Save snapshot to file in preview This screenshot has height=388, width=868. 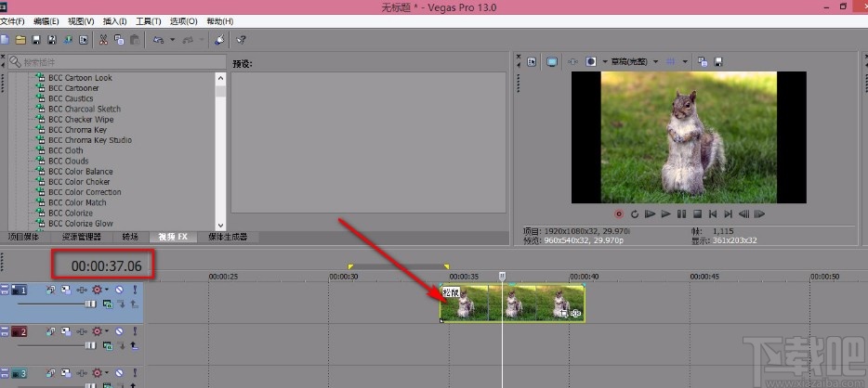click(718, 62)
